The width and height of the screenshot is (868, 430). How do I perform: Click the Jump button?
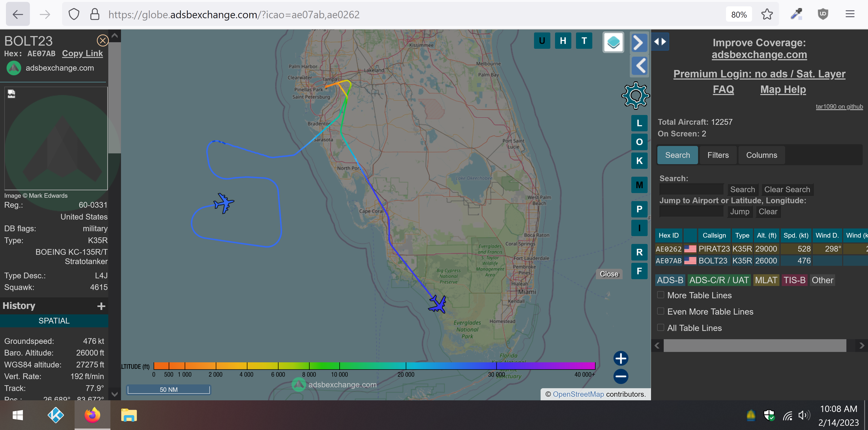[x=740, y=211]
